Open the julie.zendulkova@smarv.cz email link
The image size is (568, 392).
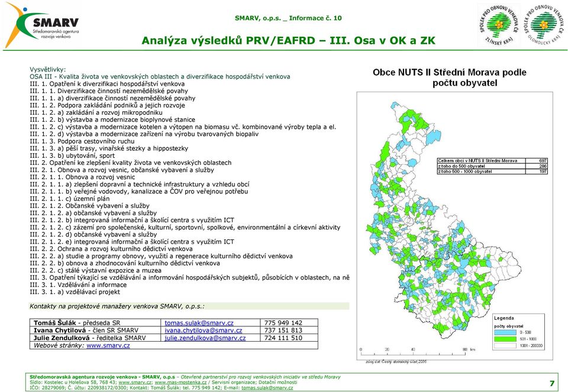tap(205, 338)
